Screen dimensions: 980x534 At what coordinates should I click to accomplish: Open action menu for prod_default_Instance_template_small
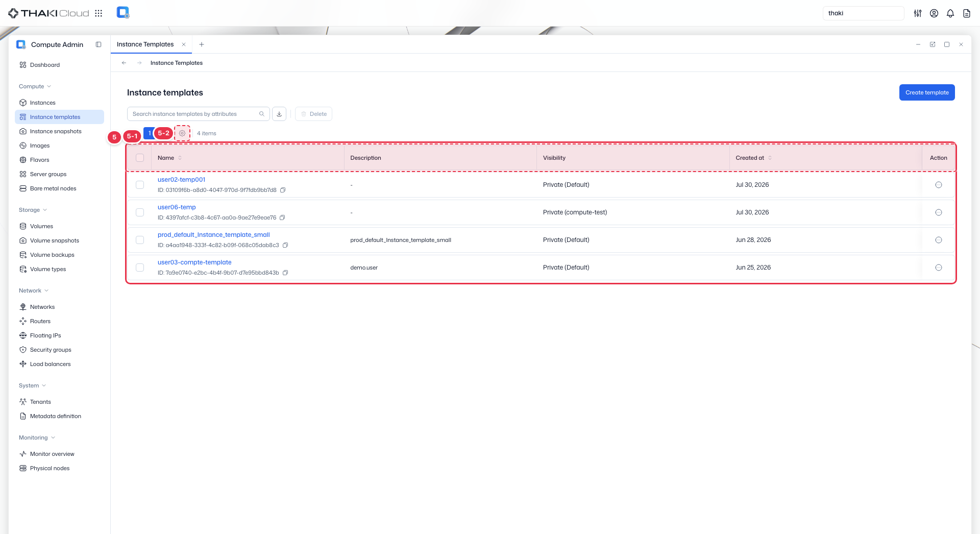(939, 240)
